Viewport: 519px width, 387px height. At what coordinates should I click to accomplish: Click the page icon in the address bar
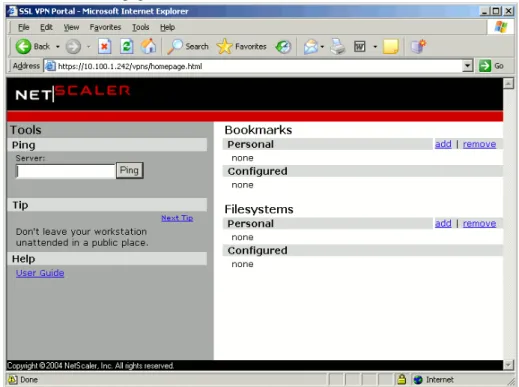pos(50,66)
